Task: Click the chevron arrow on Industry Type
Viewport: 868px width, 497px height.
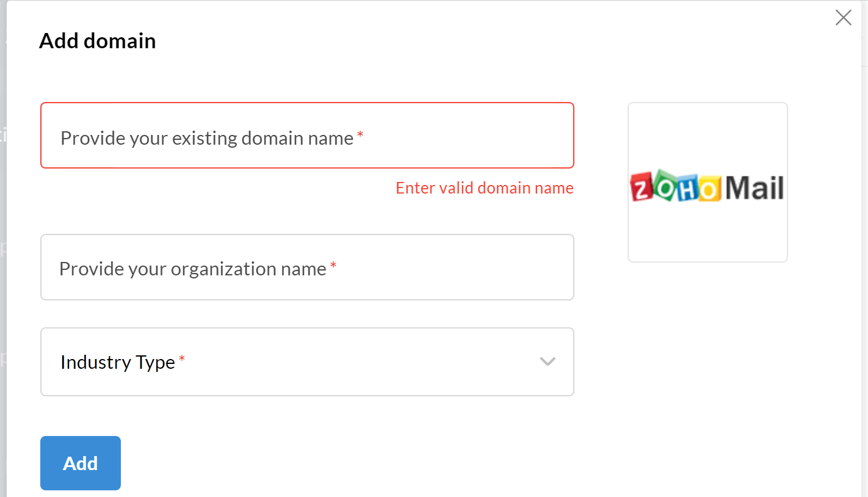Action: coord(548,361)
